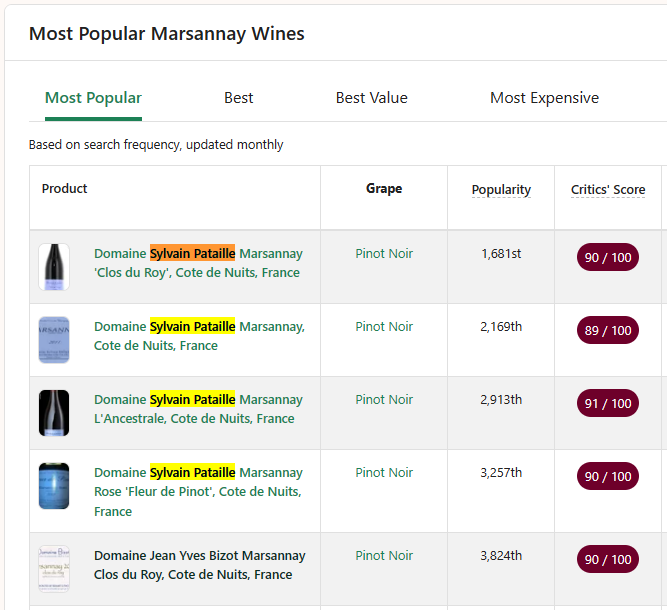Open Sylvain Pataille L'Ancestrale wine link

coord(198,409)
